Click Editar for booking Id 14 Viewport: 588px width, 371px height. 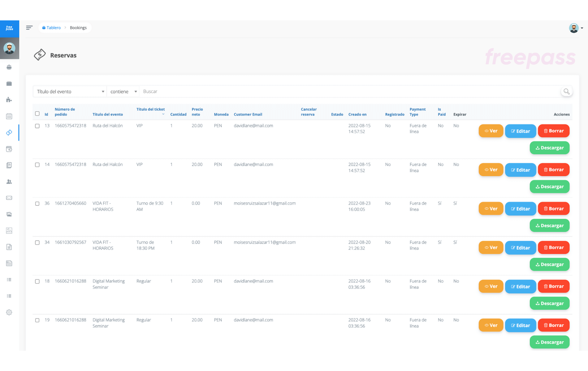click(x=520, y=170)
